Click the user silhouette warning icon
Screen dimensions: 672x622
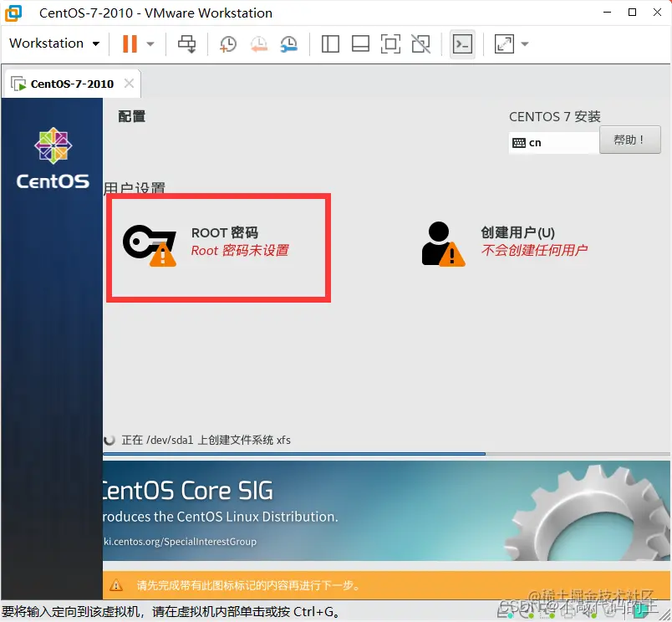tap(443, 244)
